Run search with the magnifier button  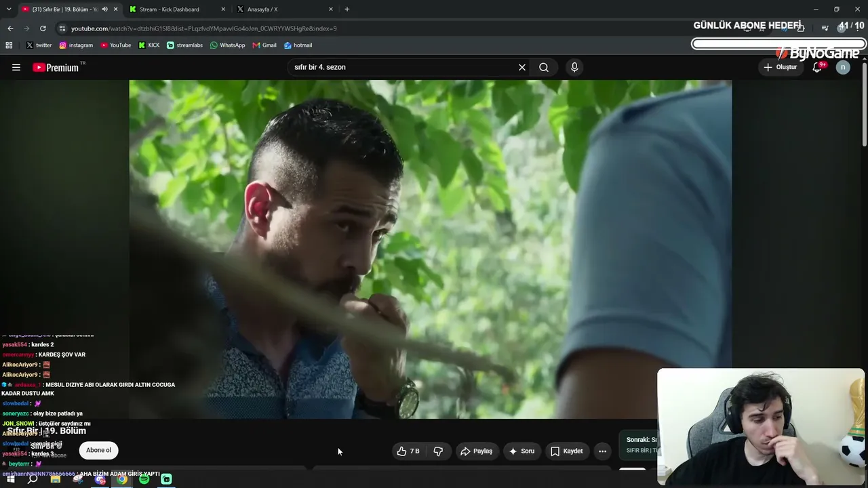coord(544,67)
